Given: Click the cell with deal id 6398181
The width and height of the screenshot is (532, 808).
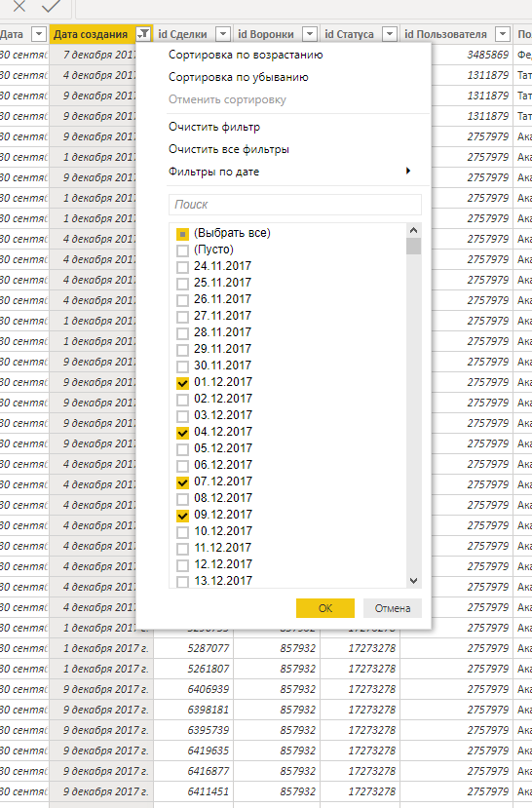Looking at the screenshot, I should (193, 710).
